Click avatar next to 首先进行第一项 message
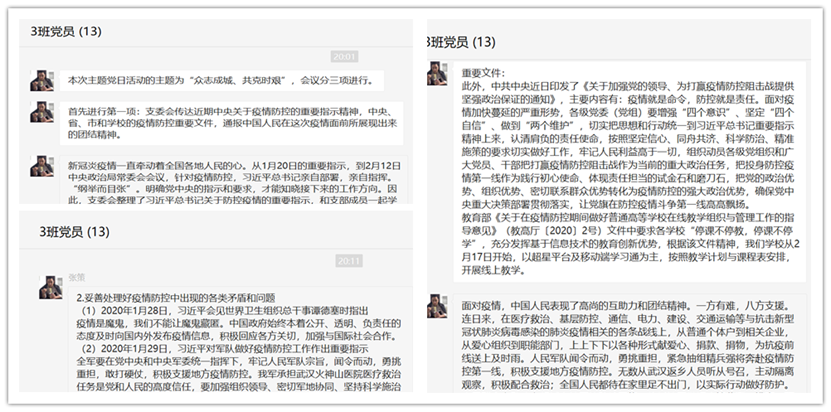Screen dimensions: 831x412 pos(41,111)
